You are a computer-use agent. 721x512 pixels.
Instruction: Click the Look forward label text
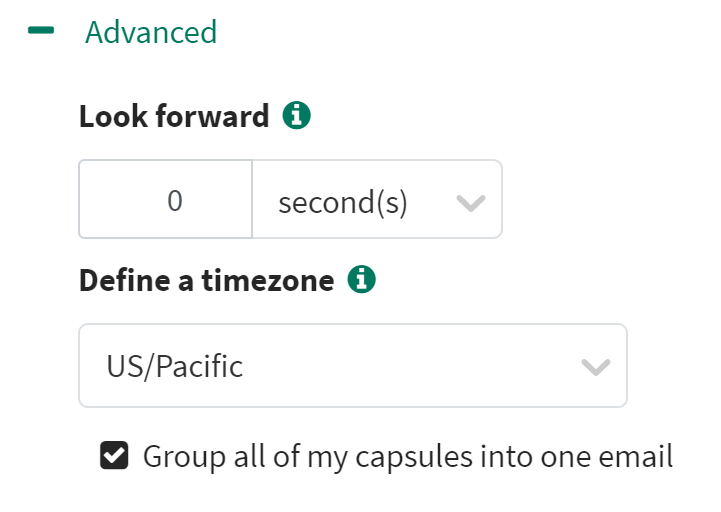coord(174,117)
